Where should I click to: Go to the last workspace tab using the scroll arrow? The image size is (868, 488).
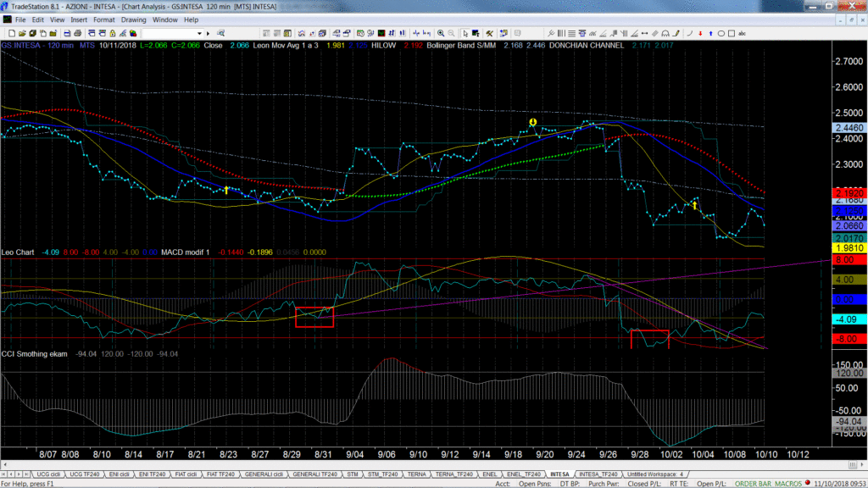(x=26, y=474)
